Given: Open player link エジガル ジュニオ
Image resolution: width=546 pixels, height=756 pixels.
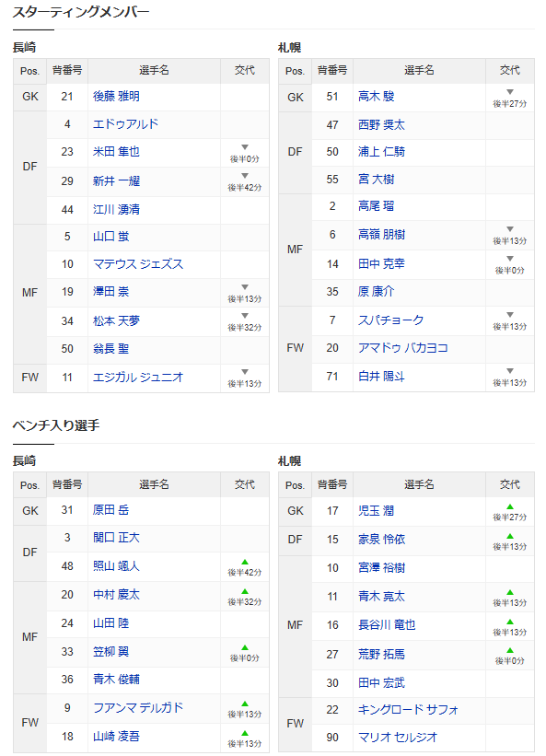Looking at the screenshot, I should tap(138, 378).
